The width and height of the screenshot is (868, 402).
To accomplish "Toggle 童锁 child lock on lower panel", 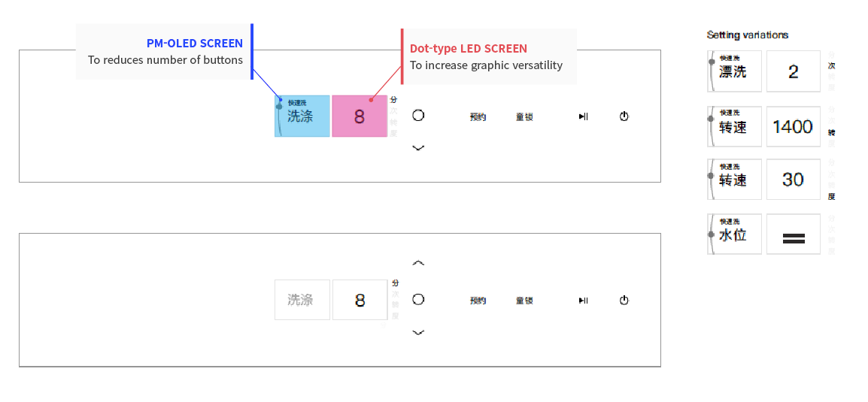I will pos(524,301).
